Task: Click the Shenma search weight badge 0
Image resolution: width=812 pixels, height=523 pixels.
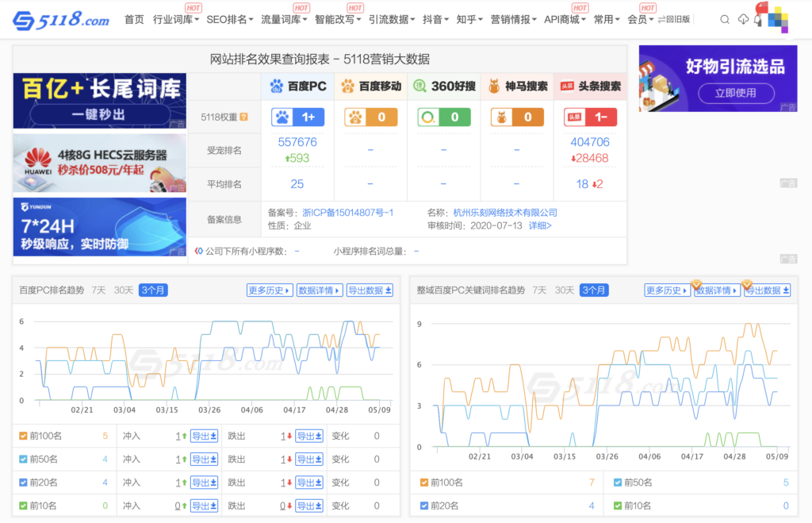Action: [517, 117]
